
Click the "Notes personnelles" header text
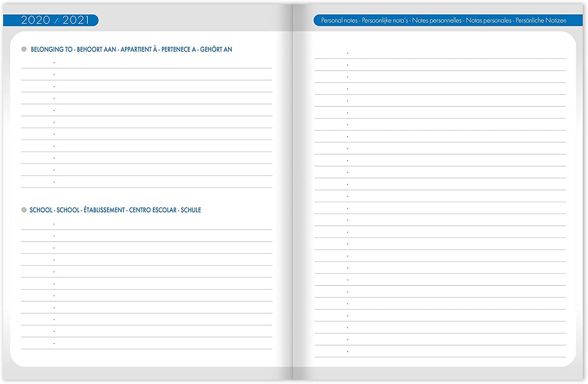[437, 20]
